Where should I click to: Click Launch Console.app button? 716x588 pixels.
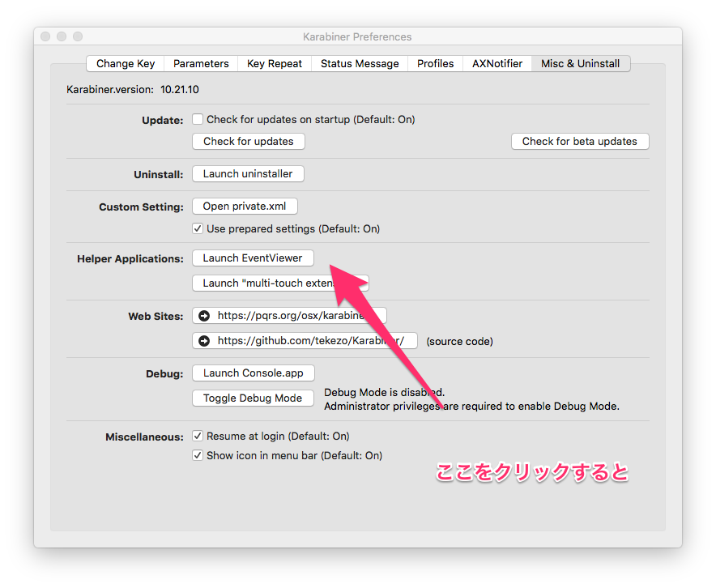(x=254, y=373)
